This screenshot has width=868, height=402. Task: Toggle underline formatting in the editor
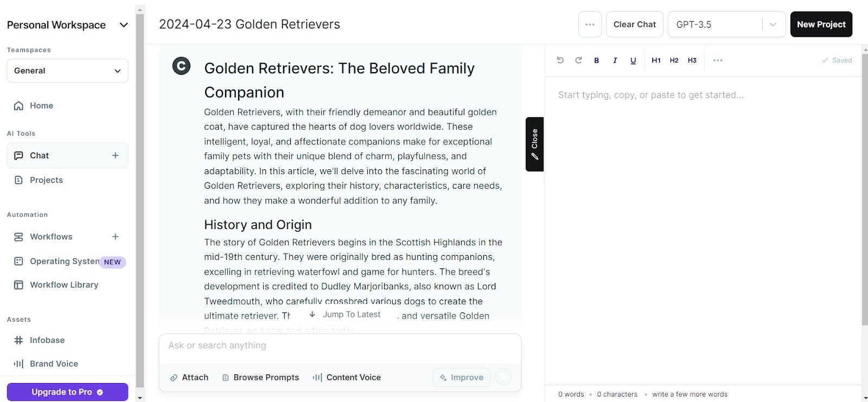point(633,60)
